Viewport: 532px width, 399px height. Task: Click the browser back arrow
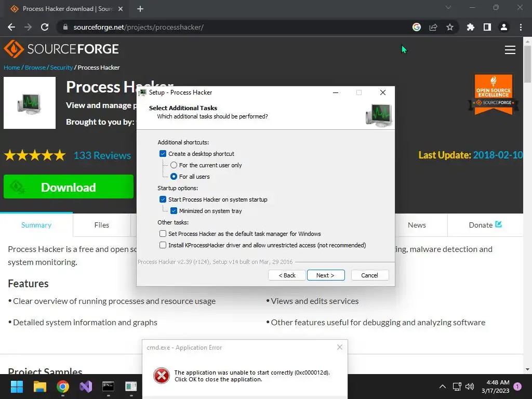(11, 27)
